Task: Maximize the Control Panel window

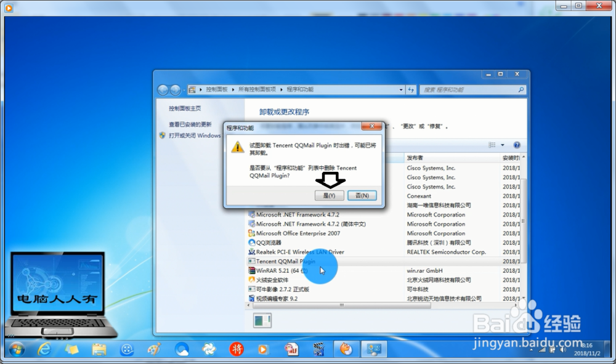Action: coord(500,74)
